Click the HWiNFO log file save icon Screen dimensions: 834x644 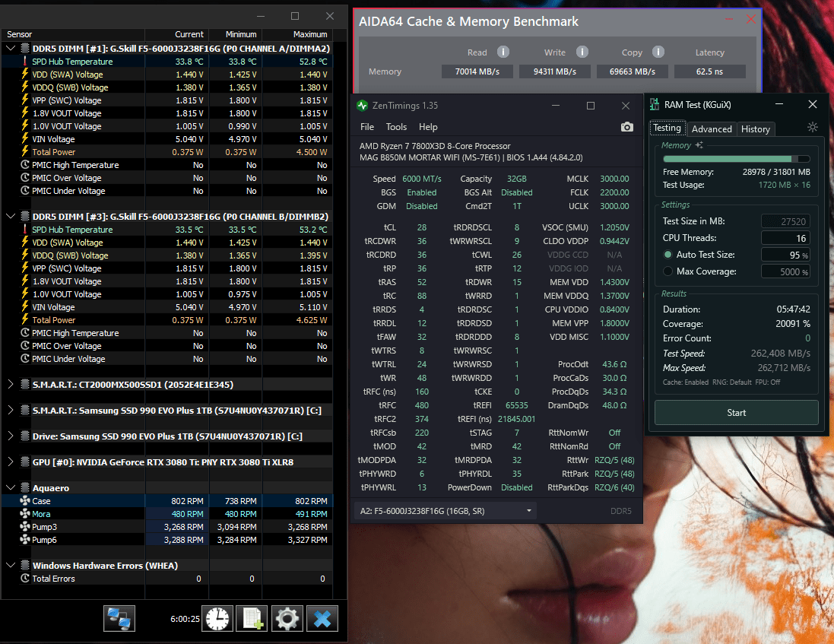click(252, 618)
